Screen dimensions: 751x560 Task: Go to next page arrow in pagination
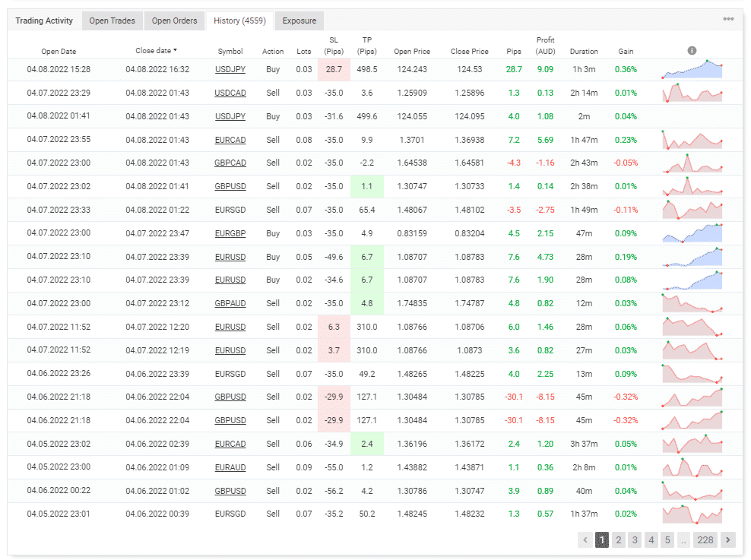tap(727, 540)
